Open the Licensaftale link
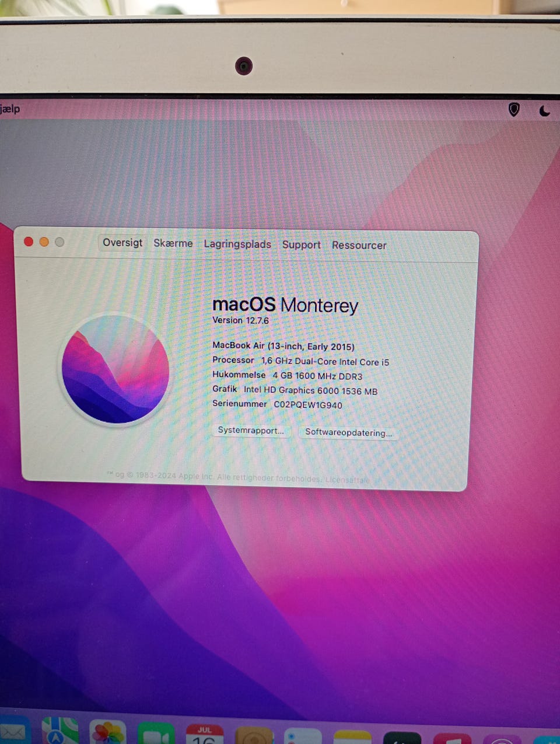The width and height of the screenshot is (560, 744). coord(348,480)
